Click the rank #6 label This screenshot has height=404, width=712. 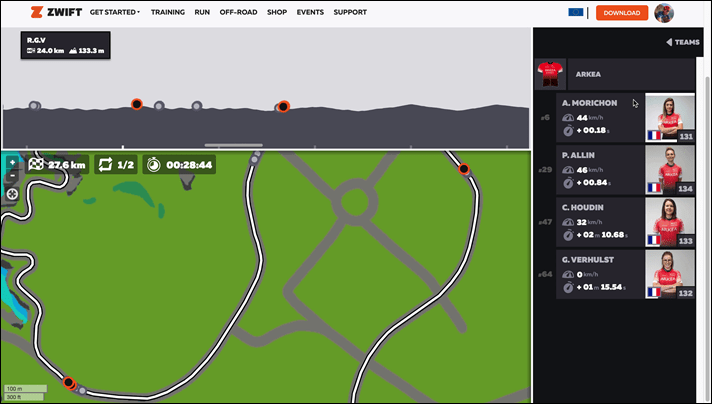545,118
